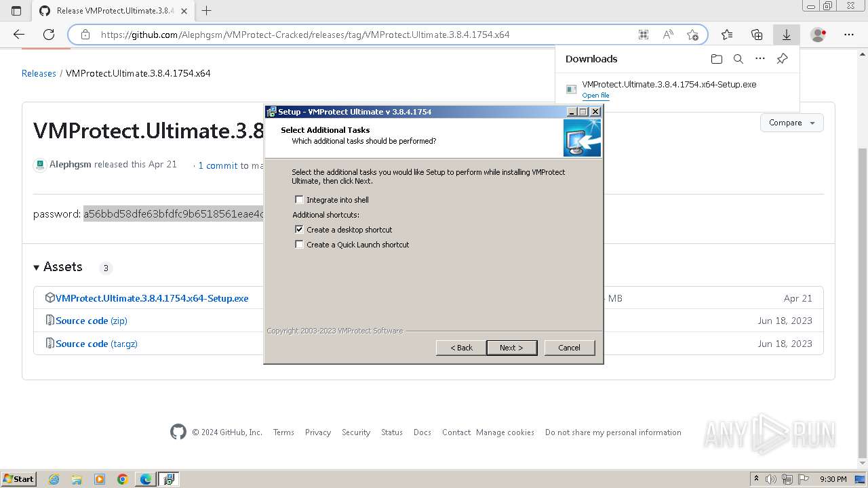Open downloads folder icon
The width and height of the screenshot is (868, 488).
click(x=717, y=59)
